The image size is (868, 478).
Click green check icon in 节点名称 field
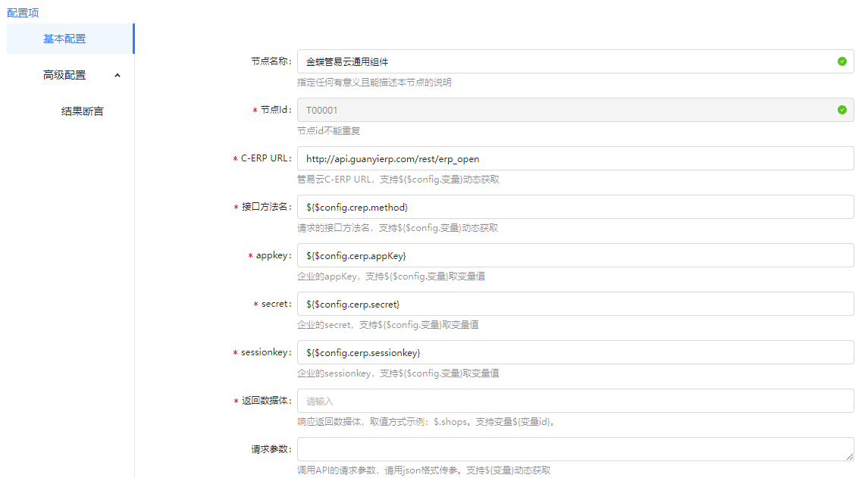pos(841,61)
